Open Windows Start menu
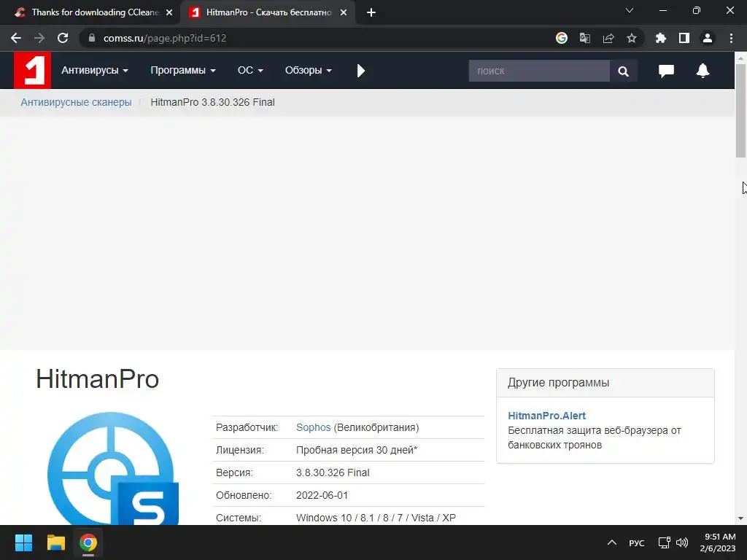The width and height of the screenshot is (747, 560). tap(23, 542)
